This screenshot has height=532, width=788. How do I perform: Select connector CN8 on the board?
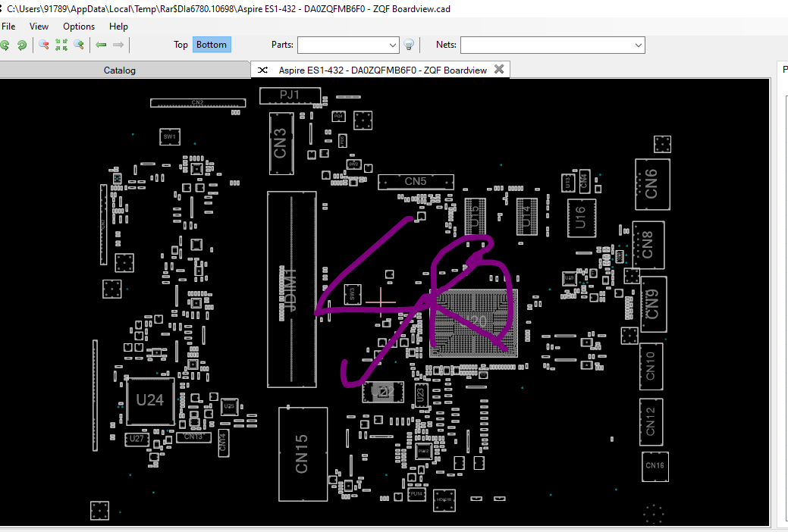(648, 245)
